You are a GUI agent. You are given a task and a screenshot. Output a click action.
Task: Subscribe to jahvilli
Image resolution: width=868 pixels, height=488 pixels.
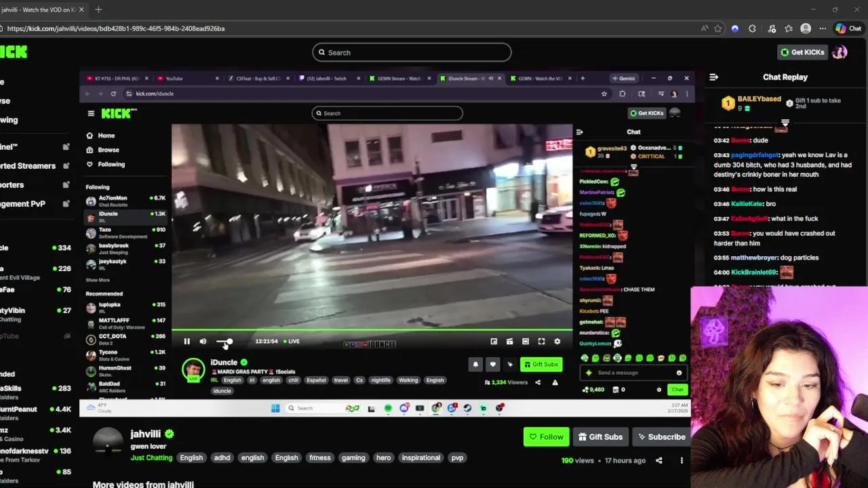coord(661,437)
